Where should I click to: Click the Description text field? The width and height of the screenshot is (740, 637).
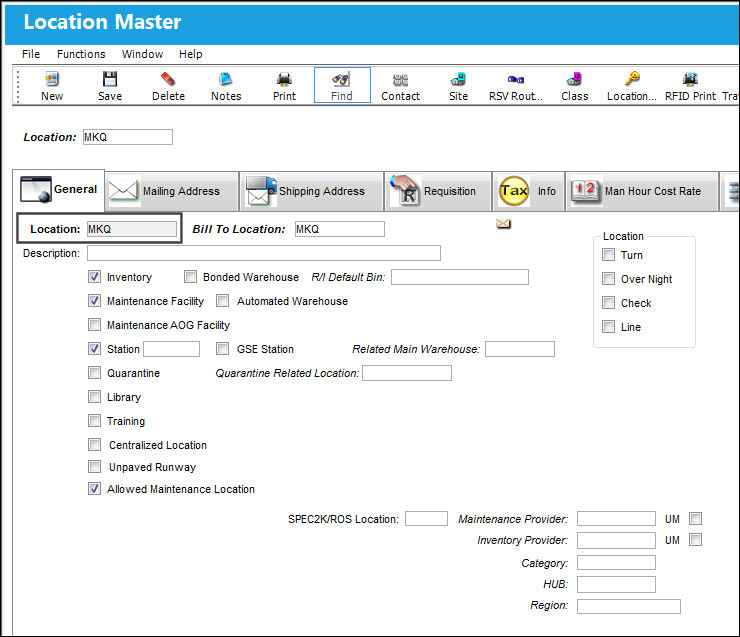(x=264, y=253)
